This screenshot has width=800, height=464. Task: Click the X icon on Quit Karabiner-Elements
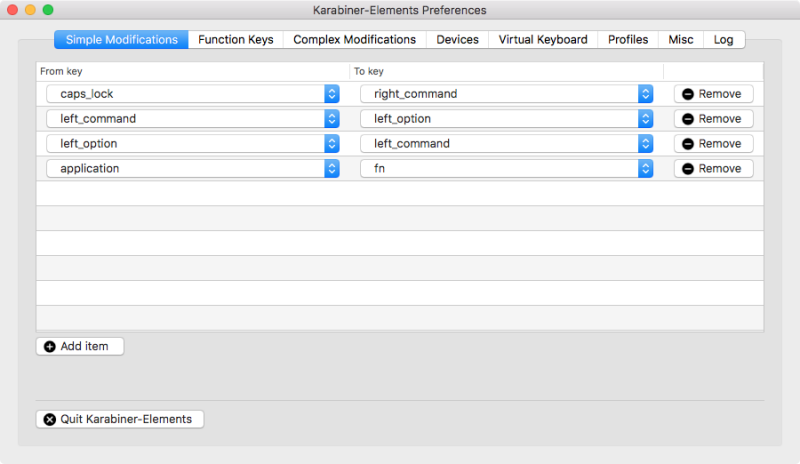coord(50,419)
